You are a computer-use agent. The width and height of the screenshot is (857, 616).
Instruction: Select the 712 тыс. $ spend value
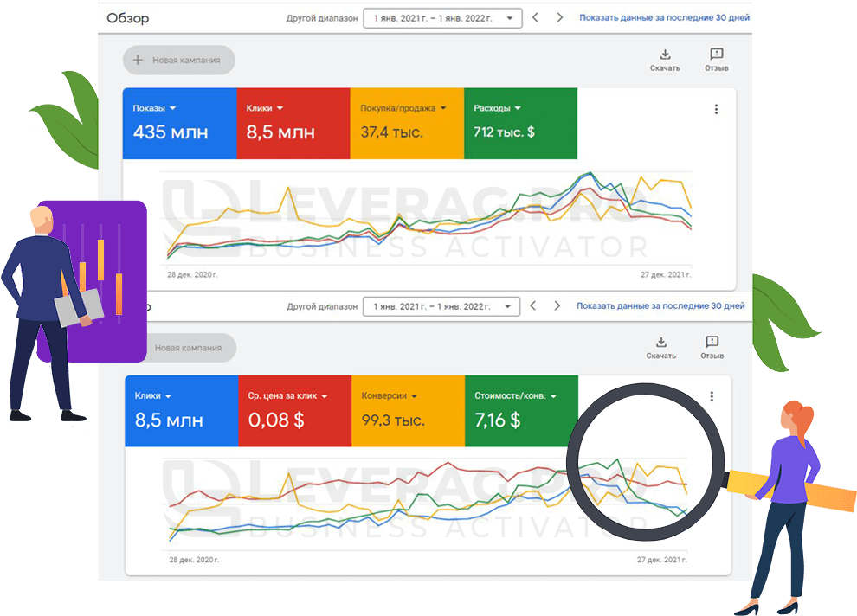pyautogui.click(x=504, y=132)
